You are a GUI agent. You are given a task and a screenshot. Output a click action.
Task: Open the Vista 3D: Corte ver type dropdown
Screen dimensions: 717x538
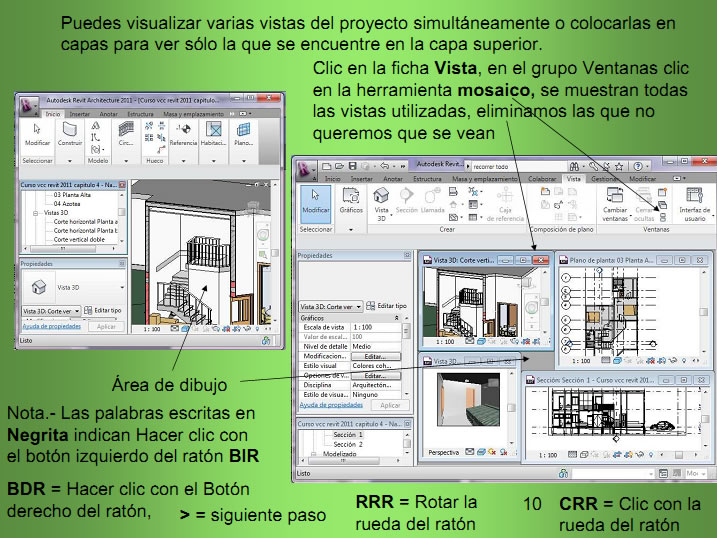tap(331, 306)
